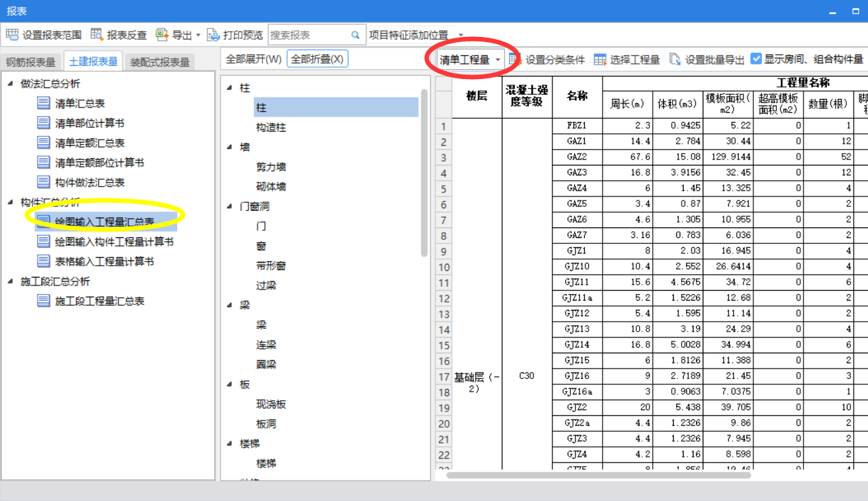This screenshot has width=868, height=501.
Task: Click the 设置报表范围 toolbar icon
Action: pyautogui.click(x=12, y=35)
